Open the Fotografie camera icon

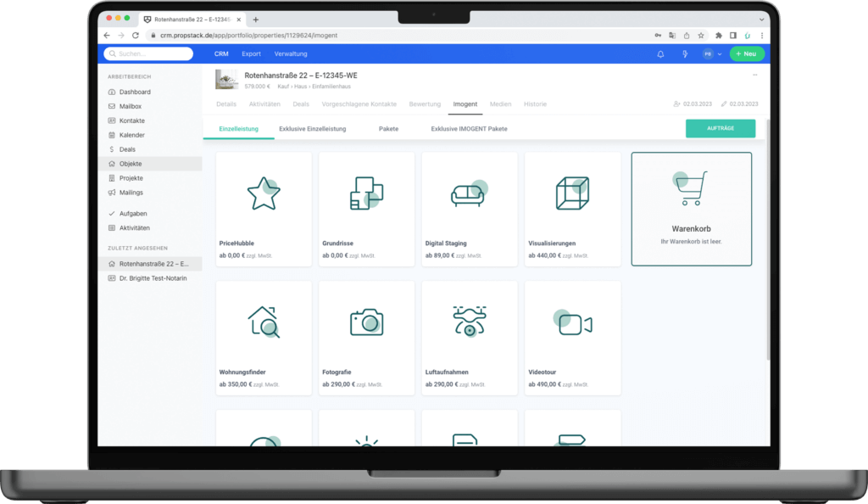(x=366, y=322)
